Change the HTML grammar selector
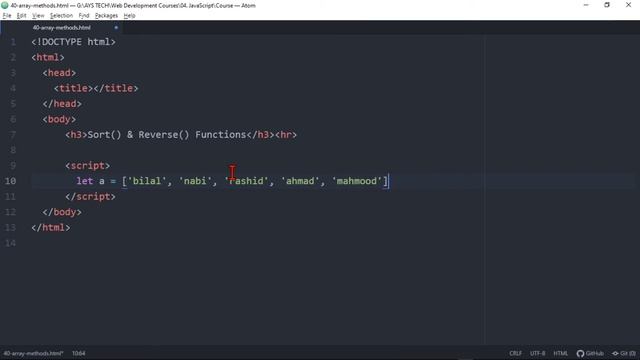 click(x=560, y=353)
